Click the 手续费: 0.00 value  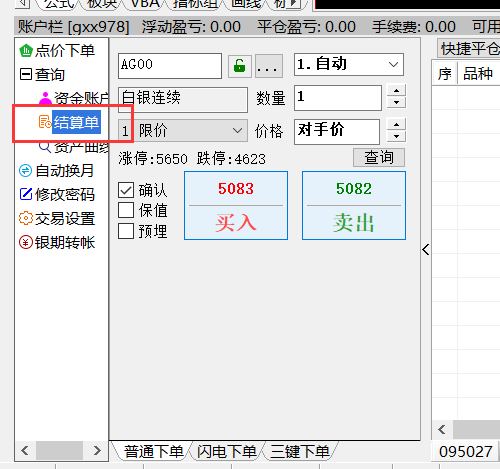point(414,27)
